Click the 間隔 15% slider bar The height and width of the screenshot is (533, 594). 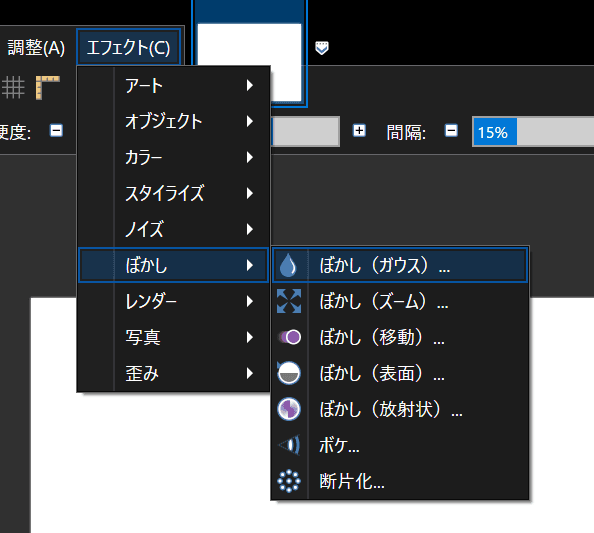pos(533,132)
